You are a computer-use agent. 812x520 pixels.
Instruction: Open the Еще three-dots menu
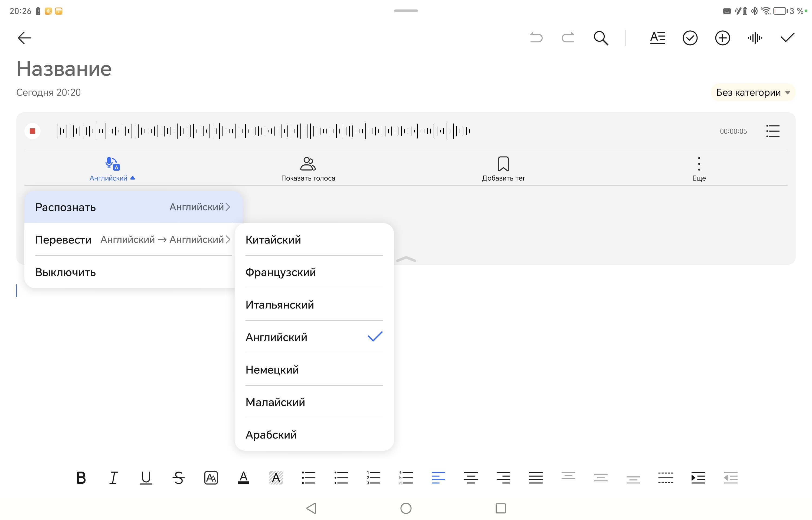(x=699, y=164)
